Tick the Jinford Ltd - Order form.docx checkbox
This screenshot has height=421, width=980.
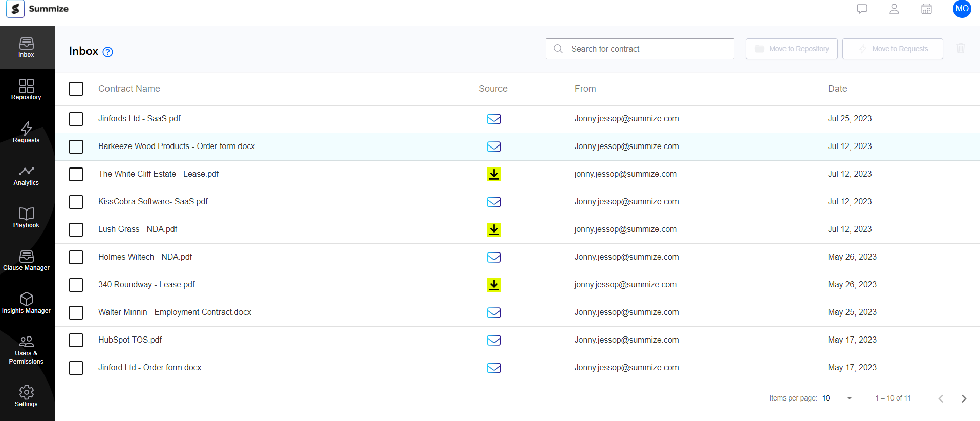[76, 368]
